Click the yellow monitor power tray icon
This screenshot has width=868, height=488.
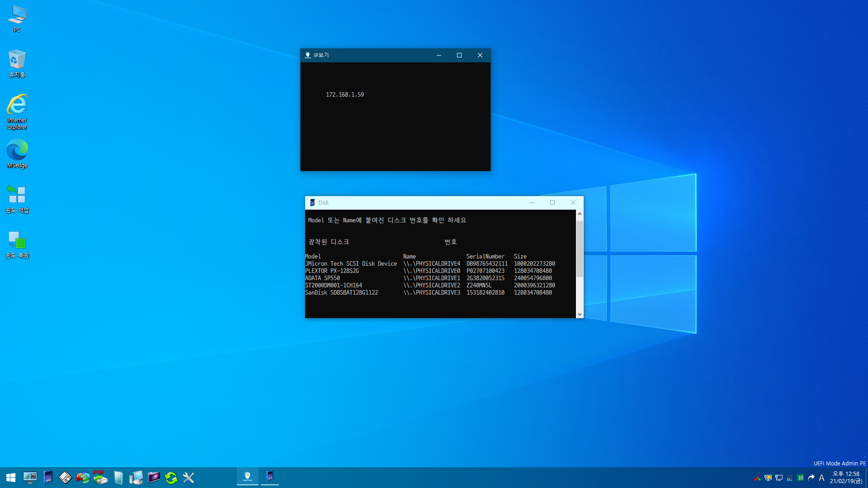768,478
